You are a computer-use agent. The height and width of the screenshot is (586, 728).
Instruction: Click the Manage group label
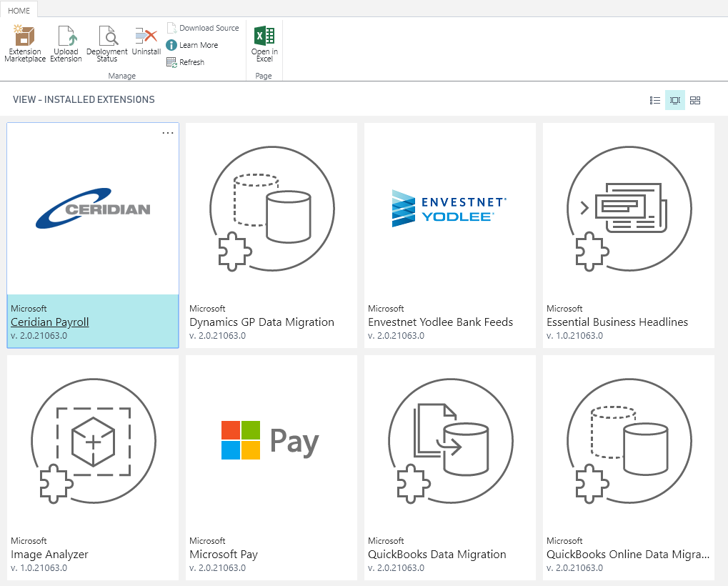122,76
